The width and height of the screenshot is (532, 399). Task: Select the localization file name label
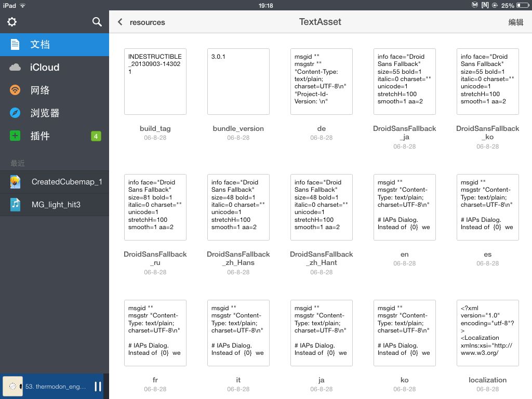(487, 380)
